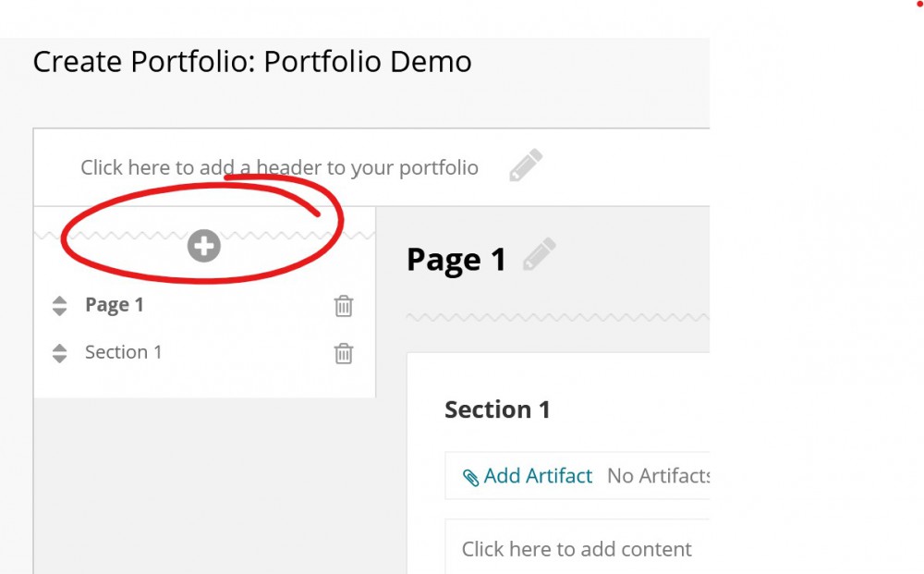Click the paperclip icon beside Add Artifact

(x=471, y=475)
